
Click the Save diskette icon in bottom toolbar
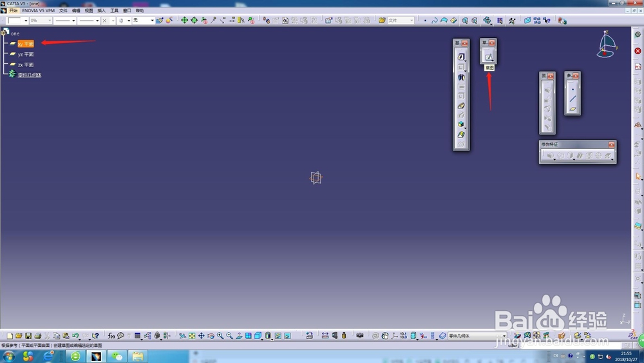click(x=28, y=336)
